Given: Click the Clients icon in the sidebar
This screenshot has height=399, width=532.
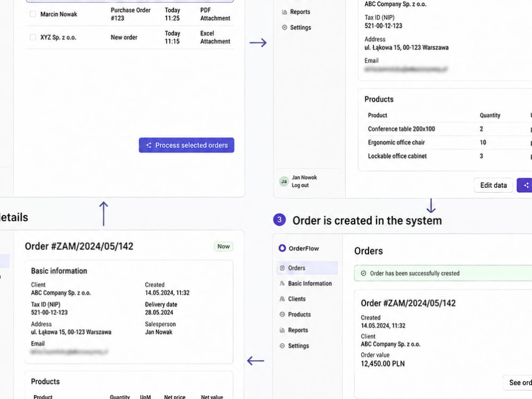Looking at the screenshot, I should pyautogui.click(x=282, y=299).
